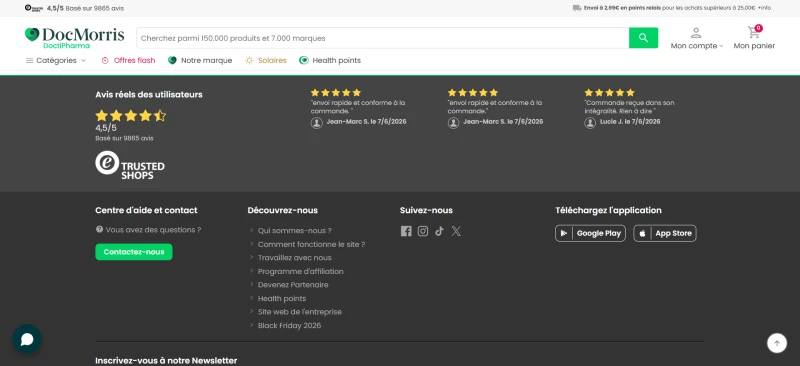
Task: Open the Facebook page icon
Action: click(x=406, y=231)
